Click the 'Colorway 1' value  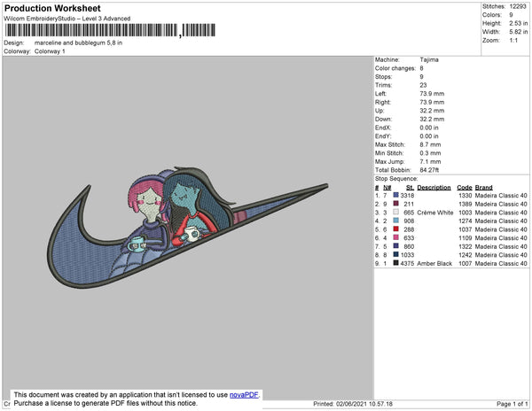pos(50,51)
